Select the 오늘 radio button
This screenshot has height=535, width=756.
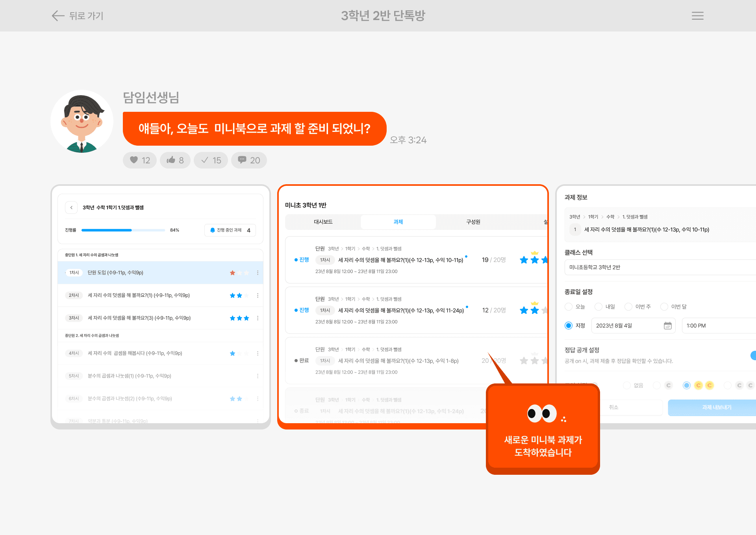[569, 307]
